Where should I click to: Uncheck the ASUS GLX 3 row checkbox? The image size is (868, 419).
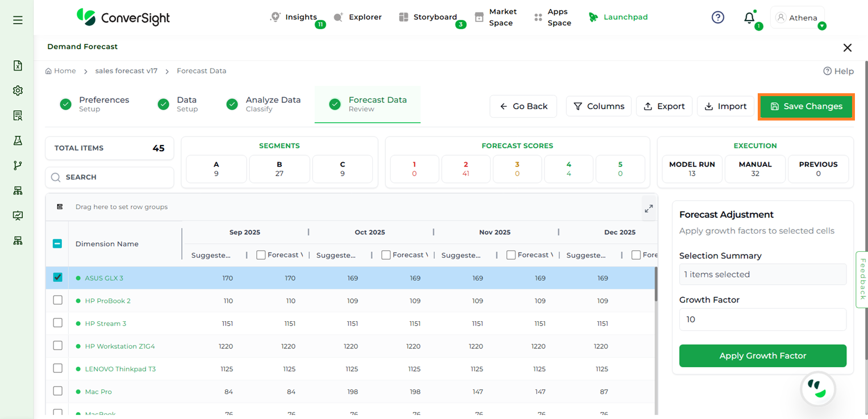click(x=57, y=277)
